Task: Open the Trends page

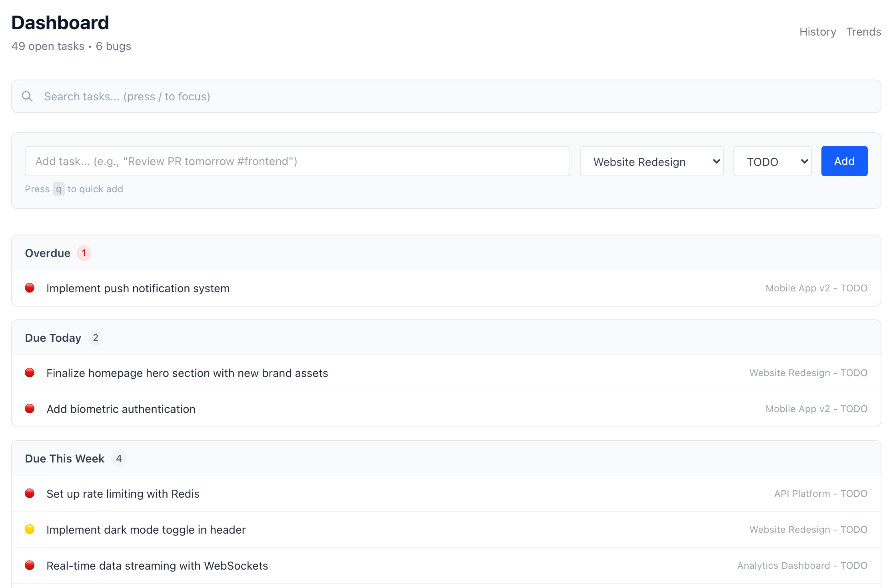Action: [x=863, y=32]
